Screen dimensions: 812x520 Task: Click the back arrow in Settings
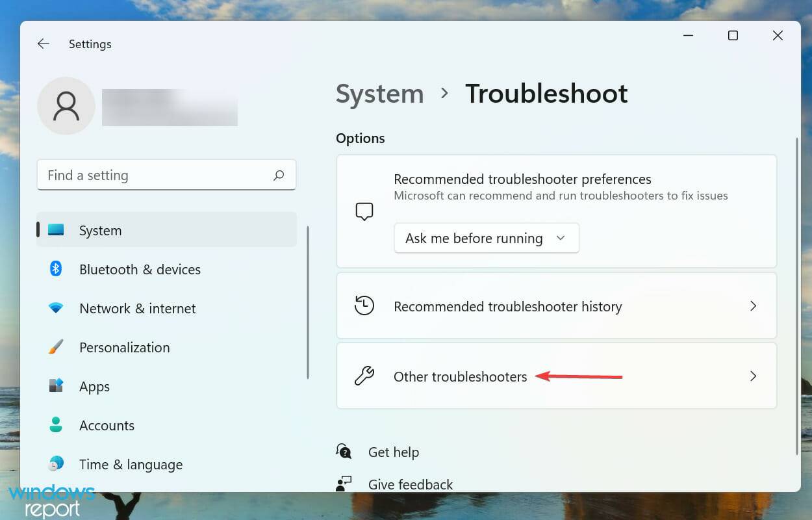click(43, 44)
